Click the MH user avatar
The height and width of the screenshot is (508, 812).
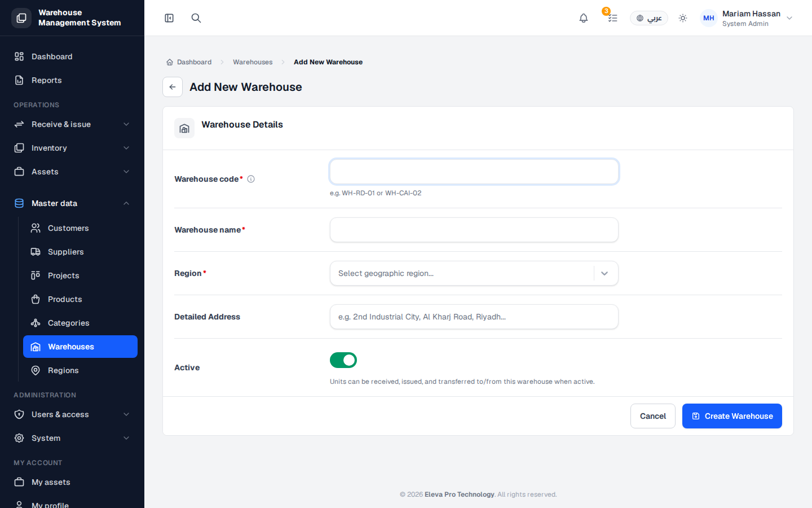709,18
